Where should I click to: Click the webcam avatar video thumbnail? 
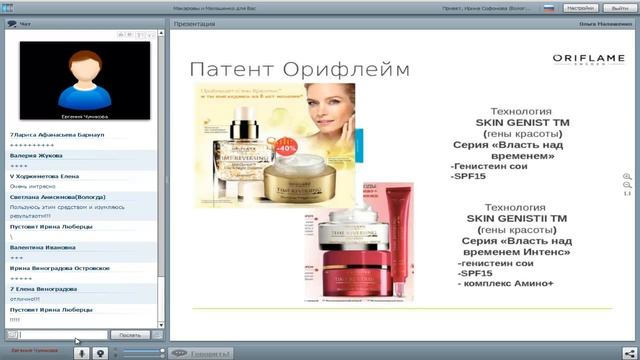pos(85,80)
